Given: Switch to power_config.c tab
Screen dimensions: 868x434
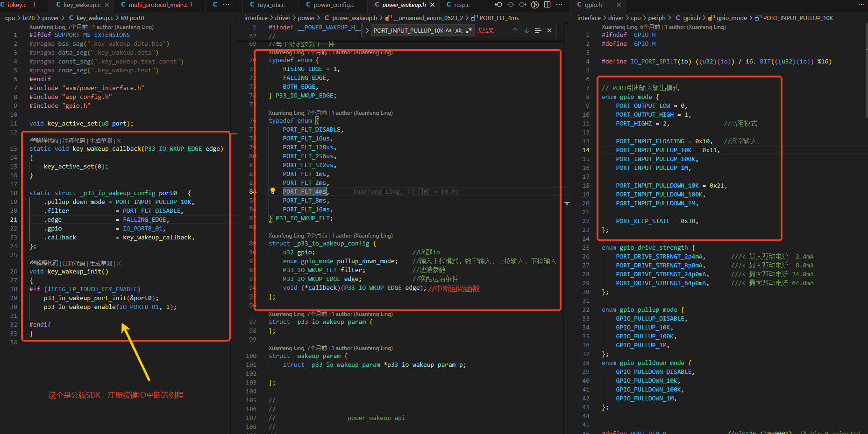Looking at the screenshot, I should coord(333,5).
